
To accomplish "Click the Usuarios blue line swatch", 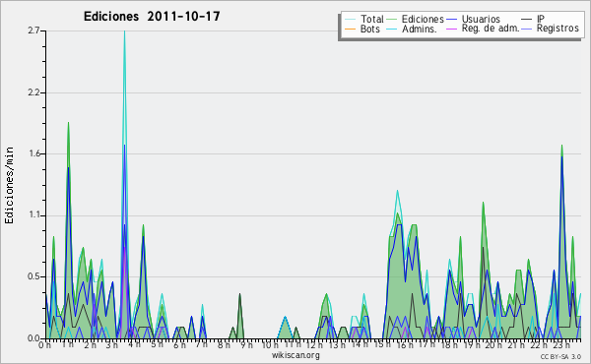I will click(x=451, y=20).
